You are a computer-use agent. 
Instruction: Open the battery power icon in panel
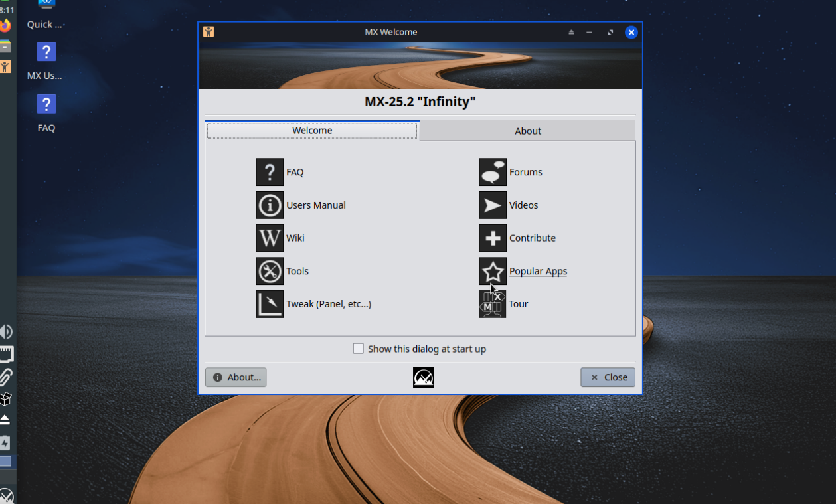(5, 443)
